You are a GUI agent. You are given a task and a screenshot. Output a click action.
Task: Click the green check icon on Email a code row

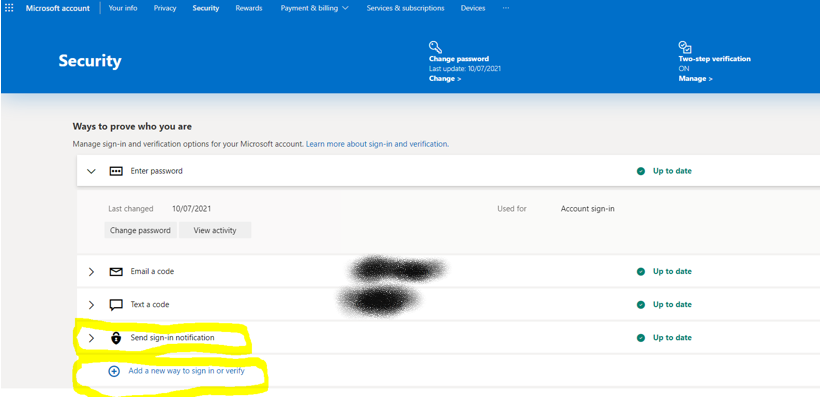[x=641, y=272]
